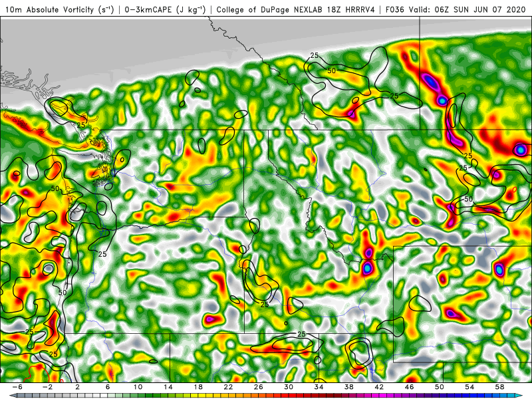Screen dimensions: 532x399
Task: Click the "0-3kmCAPE (J kg⁻¹)" title text
Action: click(x=165, y=10)
